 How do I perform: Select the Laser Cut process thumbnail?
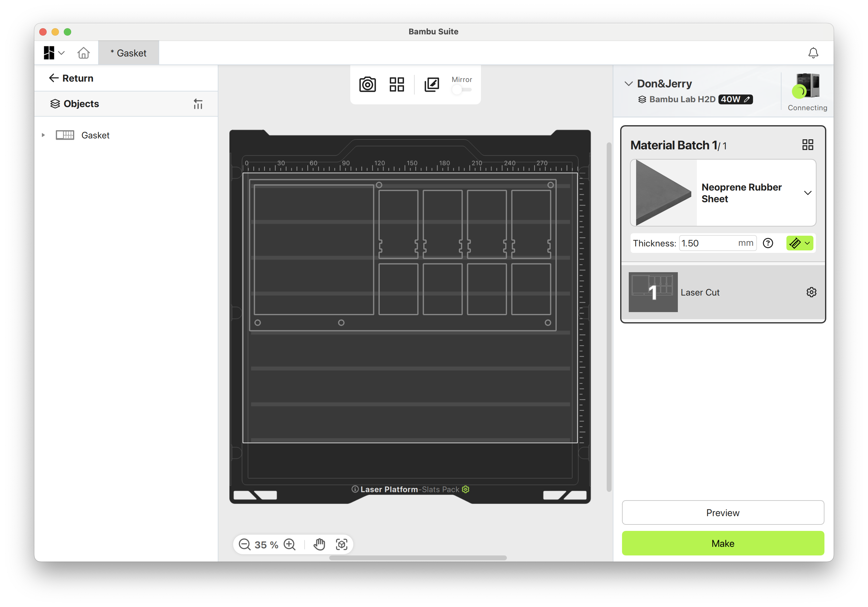click(x=653, y=292)
